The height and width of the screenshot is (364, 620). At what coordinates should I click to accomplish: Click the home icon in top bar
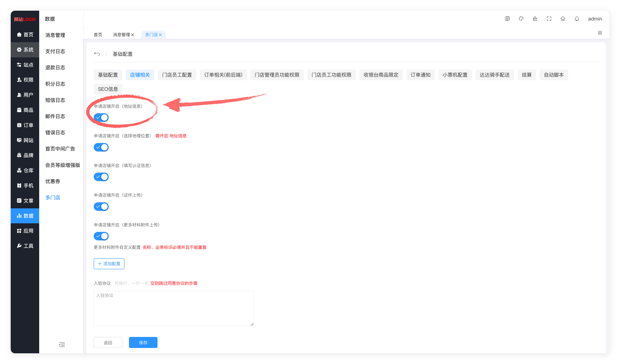563,19
